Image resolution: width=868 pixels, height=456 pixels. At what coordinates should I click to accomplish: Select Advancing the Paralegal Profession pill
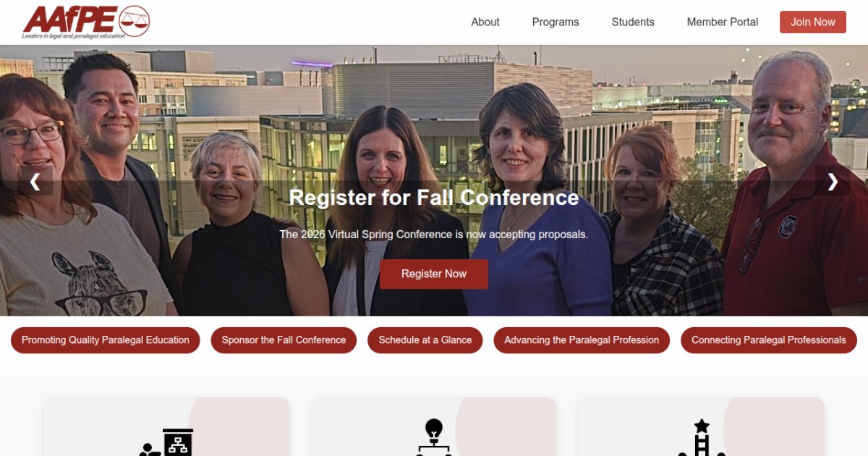click(x=582, y=340)
